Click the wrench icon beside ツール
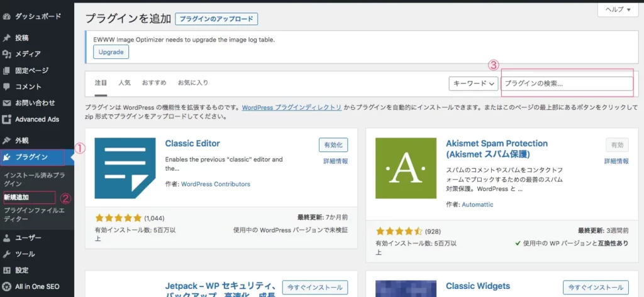This screenshot has height=297, width=644. 6,254
